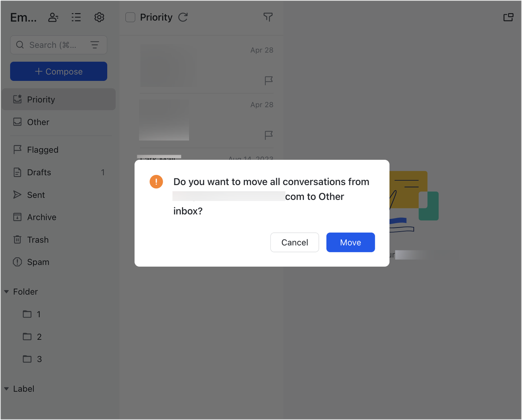
Task: Open the Sent folder
Action: tap(36, 195)
